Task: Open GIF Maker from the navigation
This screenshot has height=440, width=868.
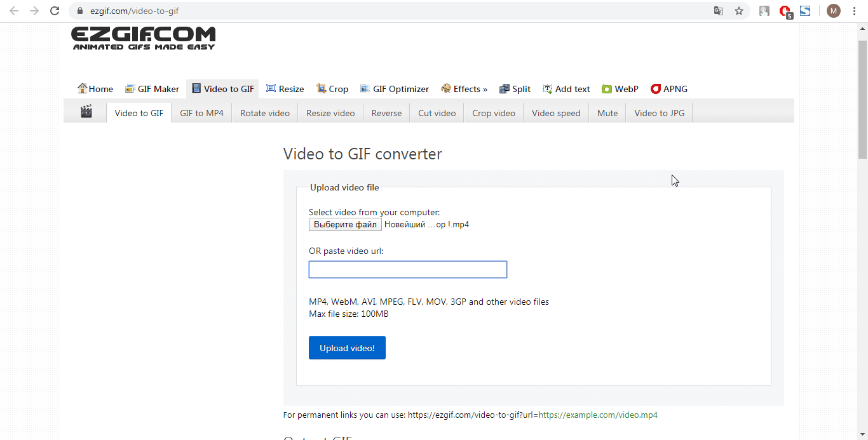Action: (152, 89)
